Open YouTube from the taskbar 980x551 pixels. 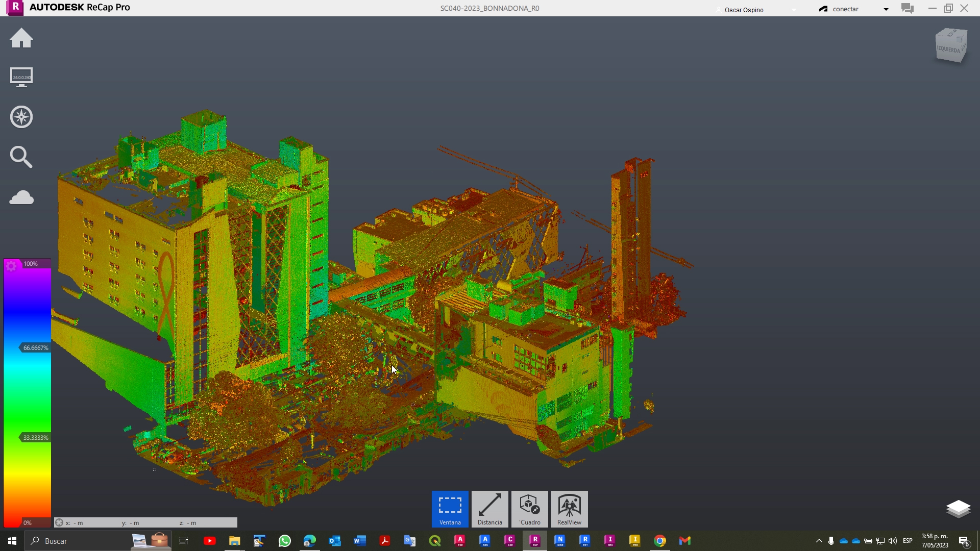tap(209, 541)
